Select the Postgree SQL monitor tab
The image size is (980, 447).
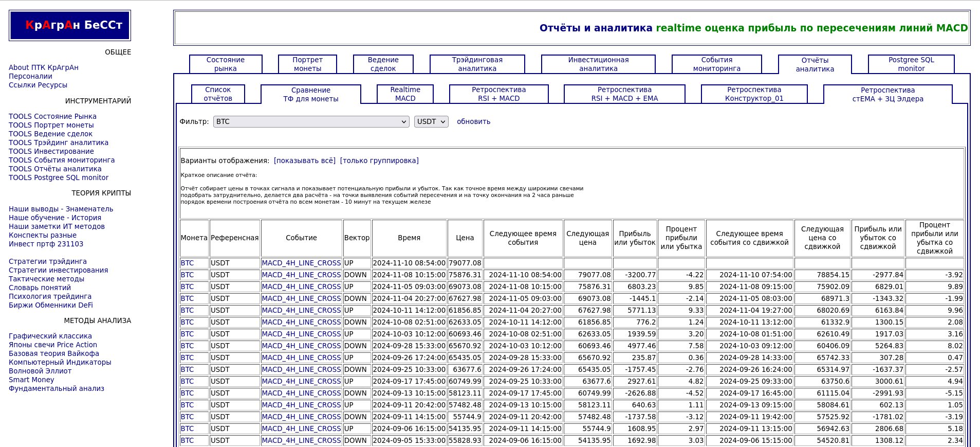click(x=911, y=64)
